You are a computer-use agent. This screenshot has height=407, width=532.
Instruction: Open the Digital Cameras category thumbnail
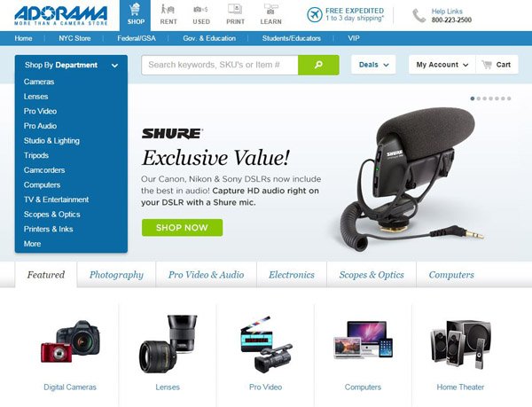click(70, 341)
